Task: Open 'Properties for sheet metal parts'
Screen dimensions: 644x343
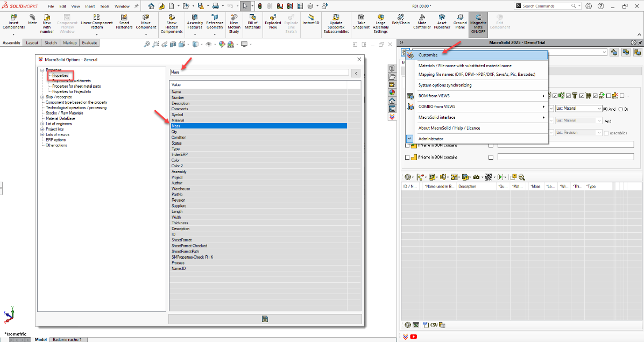Action: coord(76,87)
